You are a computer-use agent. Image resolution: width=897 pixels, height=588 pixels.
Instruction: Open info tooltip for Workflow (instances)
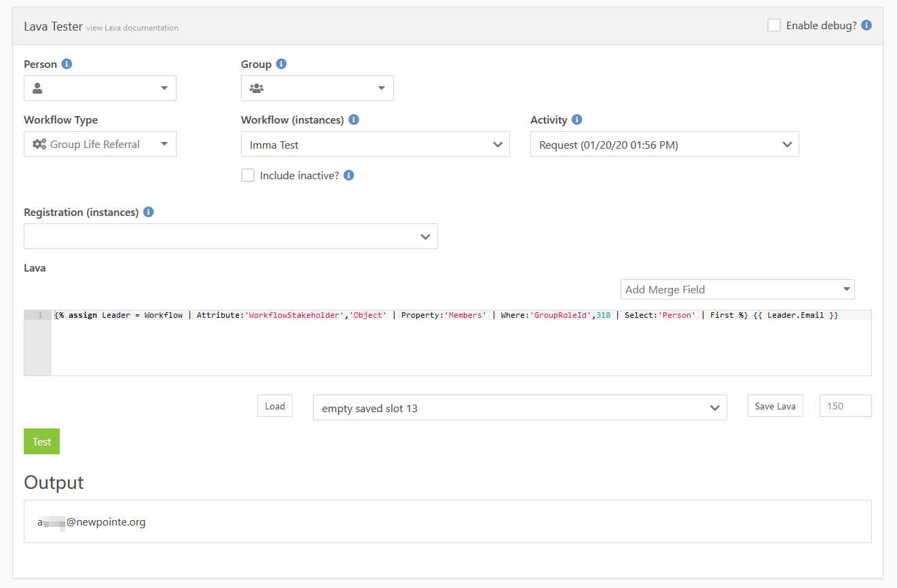tap(354, 120)
